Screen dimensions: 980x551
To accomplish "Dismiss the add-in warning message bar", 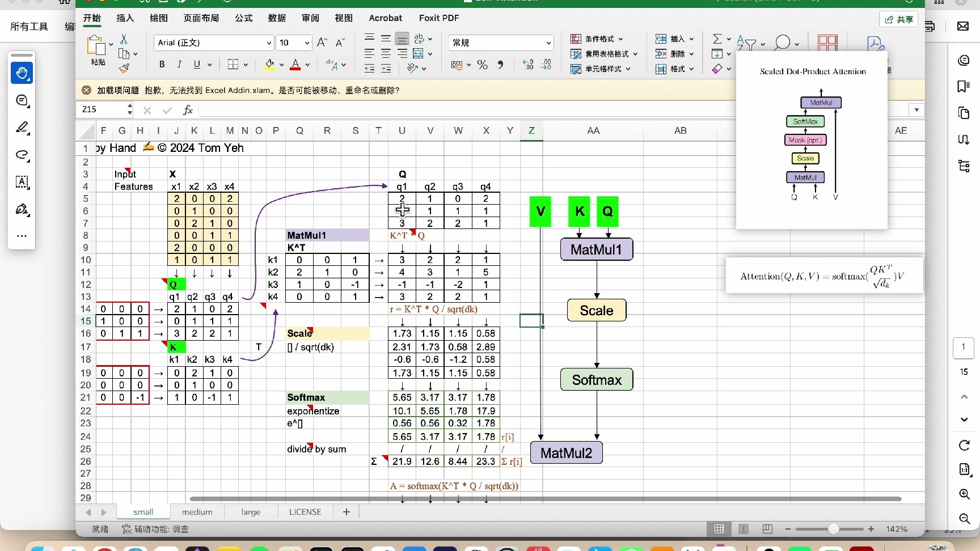I will (86, 90).
